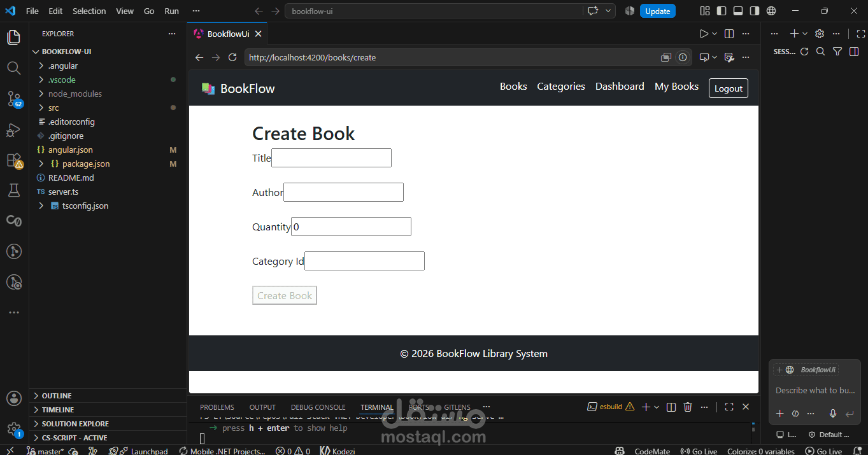Click the site info icon in address bar

point(683,57)
